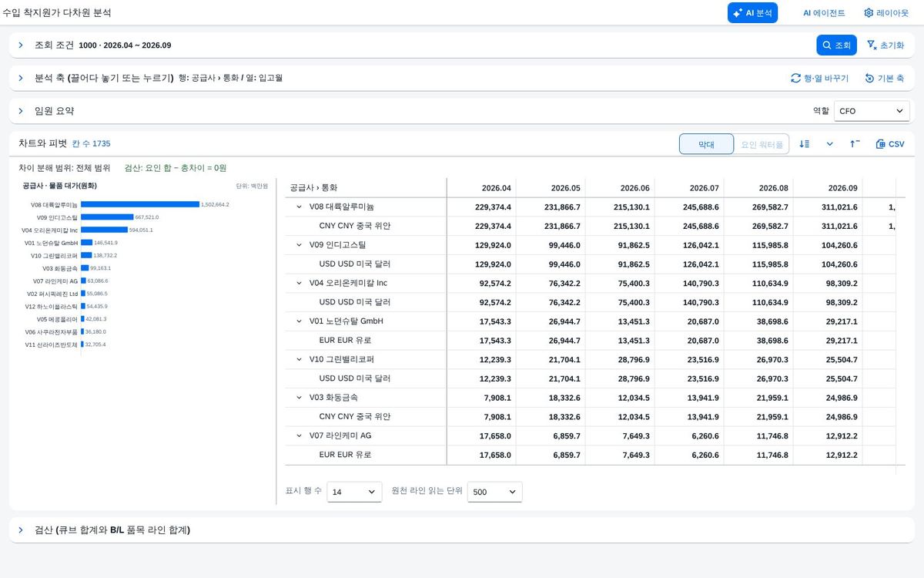Click the V11 신라이즈반도체 chart label

click(x=52, y=344)
